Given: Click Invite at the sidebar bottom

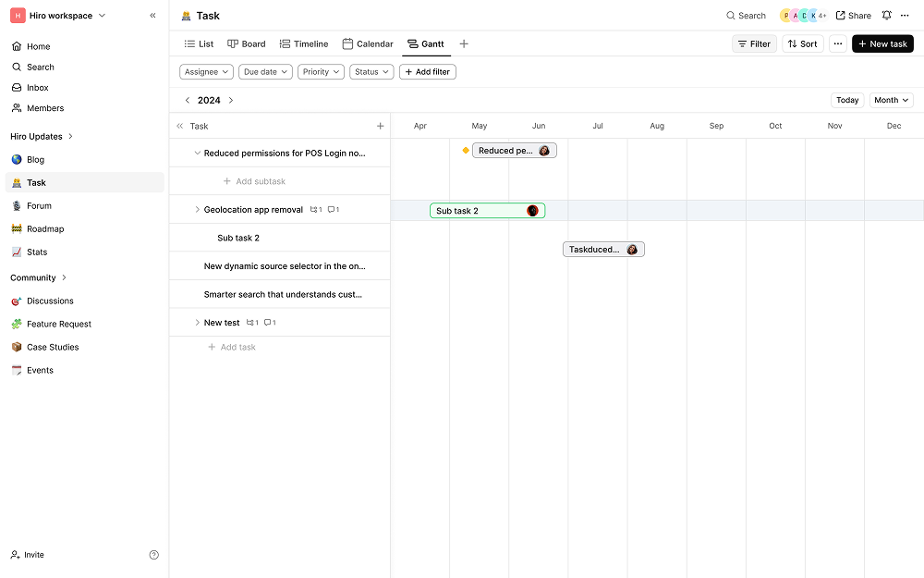Looking at the screenshot, I should (x=28, y=555).
